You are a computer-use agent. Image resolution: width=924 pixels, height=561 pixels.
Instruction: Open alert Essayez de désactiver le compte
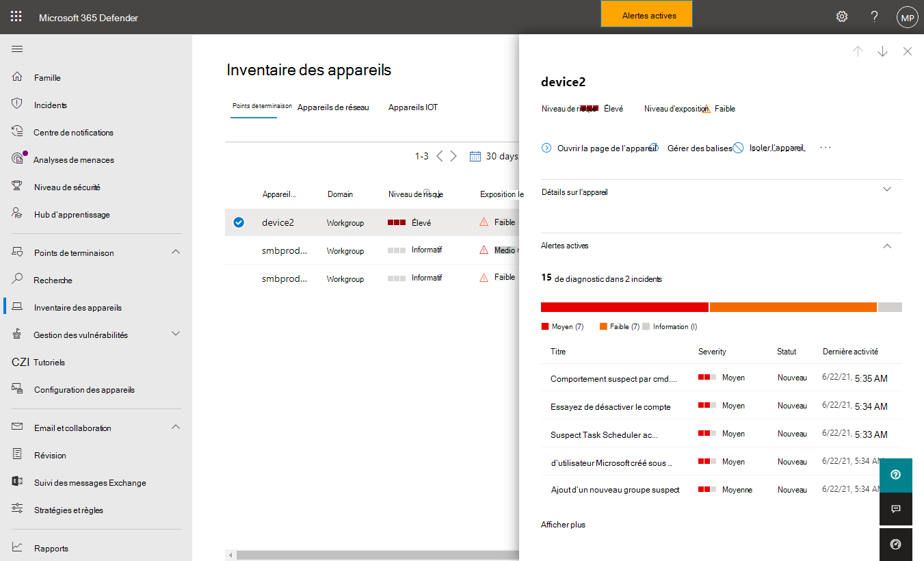pos(610,406)
